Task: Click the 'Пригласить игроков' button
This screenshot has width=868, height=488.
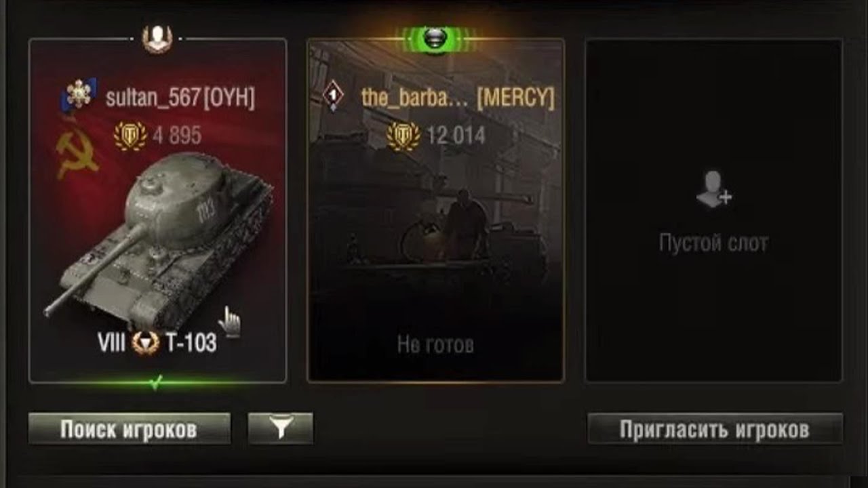Action: (715, 429)
